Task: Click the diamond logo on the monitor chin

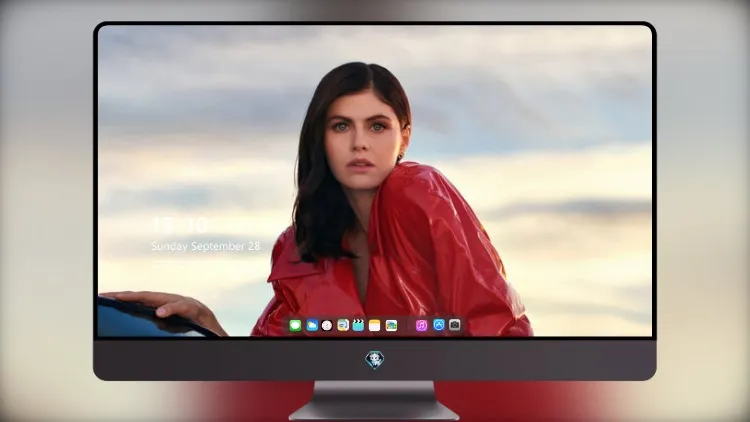Action: click(375, 360)
